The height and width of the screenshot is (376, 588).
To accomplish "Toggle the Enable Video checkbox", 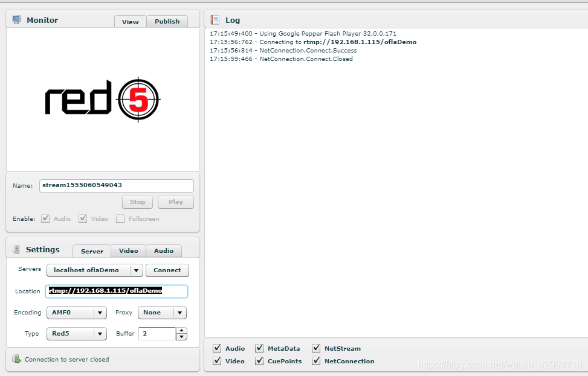I will [83, 218].
